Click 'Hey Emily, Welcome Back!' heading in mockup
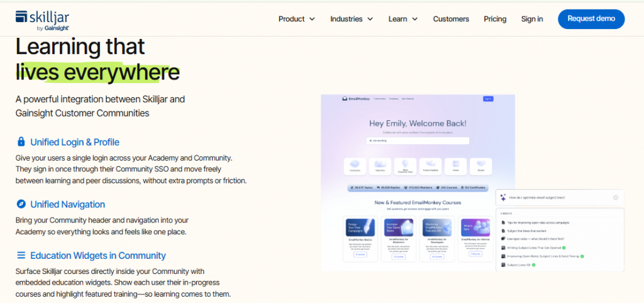The height and width of the screenshot is (303, 644). (418, 123)
